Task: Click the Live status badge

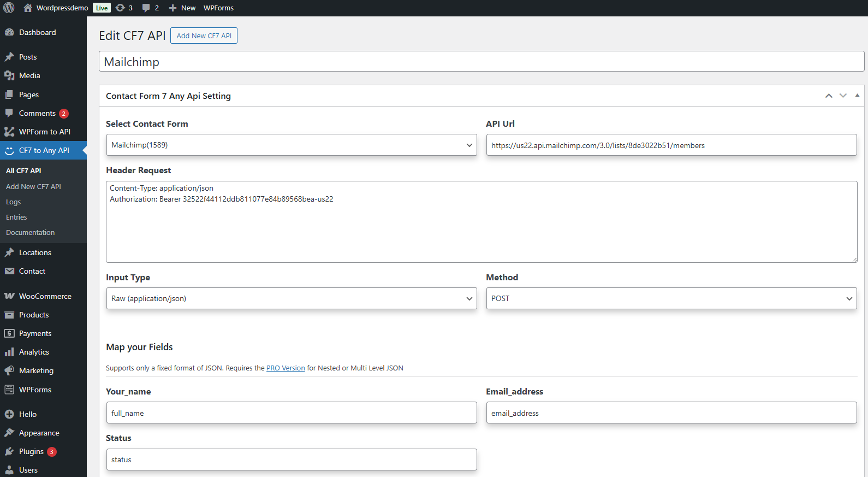Action: tap(102, 8)
